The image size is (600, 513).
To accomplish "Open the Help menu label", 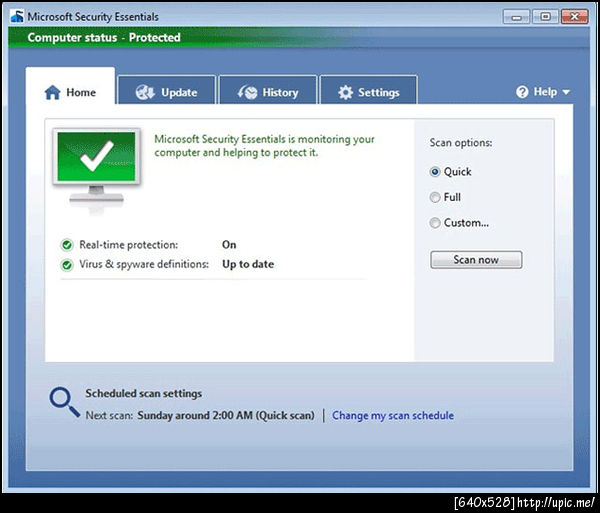I will [x=545, y=92].
